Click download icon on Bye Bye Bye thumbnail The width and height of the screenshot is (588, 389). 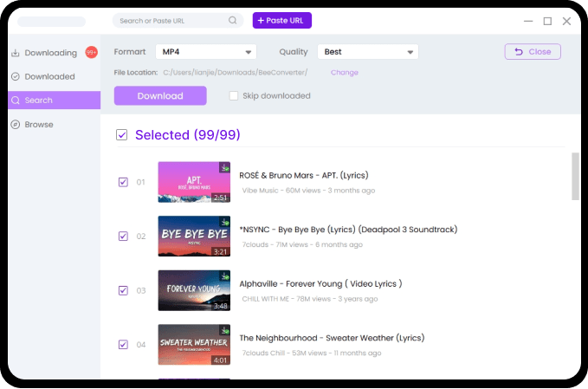coord(224,222)
